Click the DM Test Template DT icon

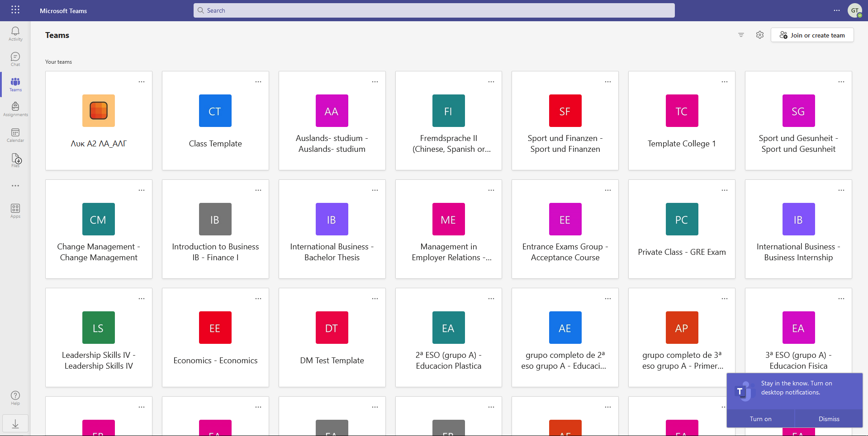coord(332,328)
